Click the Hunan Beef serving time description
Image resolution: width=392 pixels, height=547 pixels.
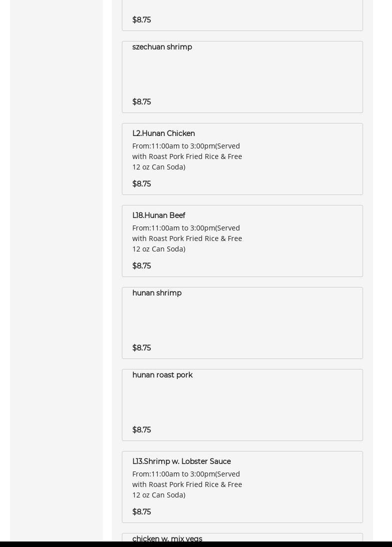(x=187, y=238)
